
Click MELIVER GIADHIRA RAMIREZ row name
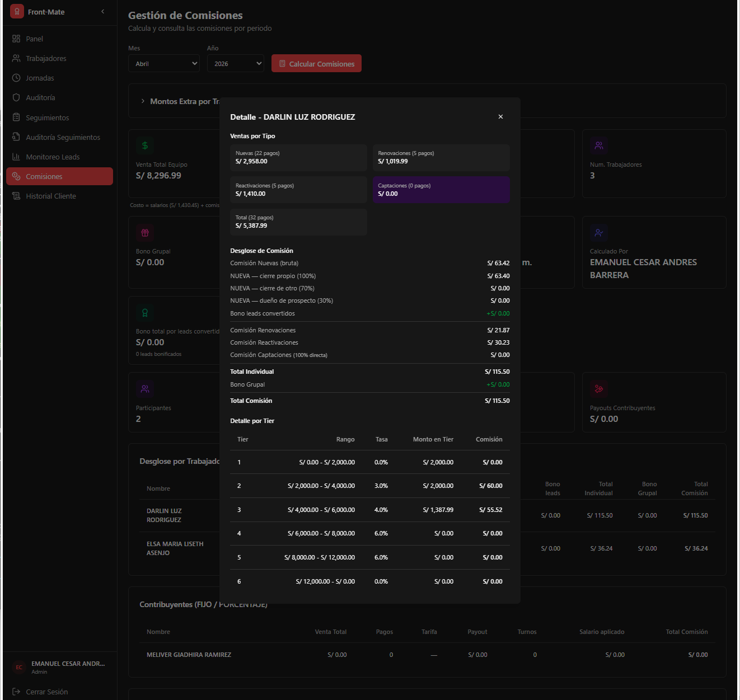[189, 655]
